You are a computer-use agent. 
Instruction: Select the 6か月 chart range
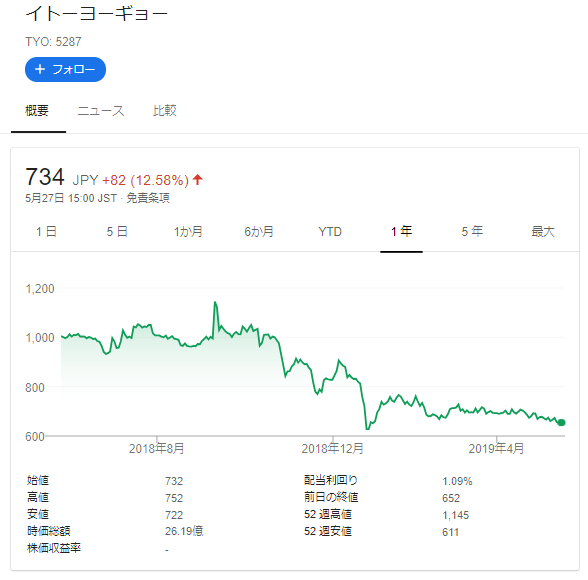click(259, 231)
